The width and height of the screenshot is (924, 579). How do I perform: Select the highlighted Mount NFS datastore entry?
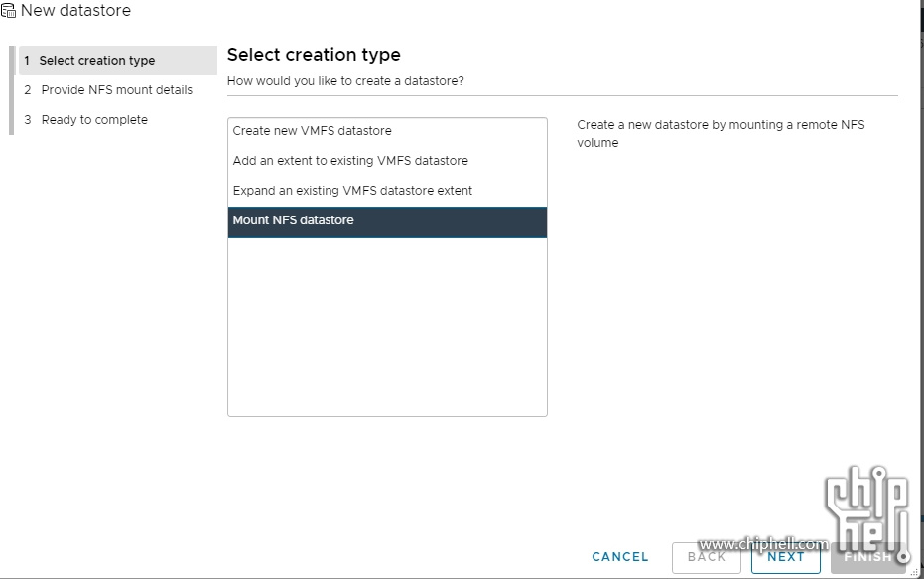tap(387, 221)
